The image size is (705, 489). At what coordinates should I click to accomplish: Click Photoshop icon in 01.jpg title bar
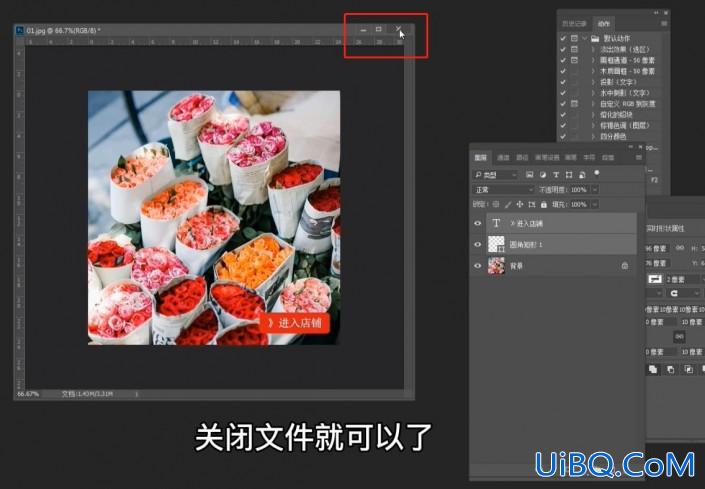(x=19, y=31)
